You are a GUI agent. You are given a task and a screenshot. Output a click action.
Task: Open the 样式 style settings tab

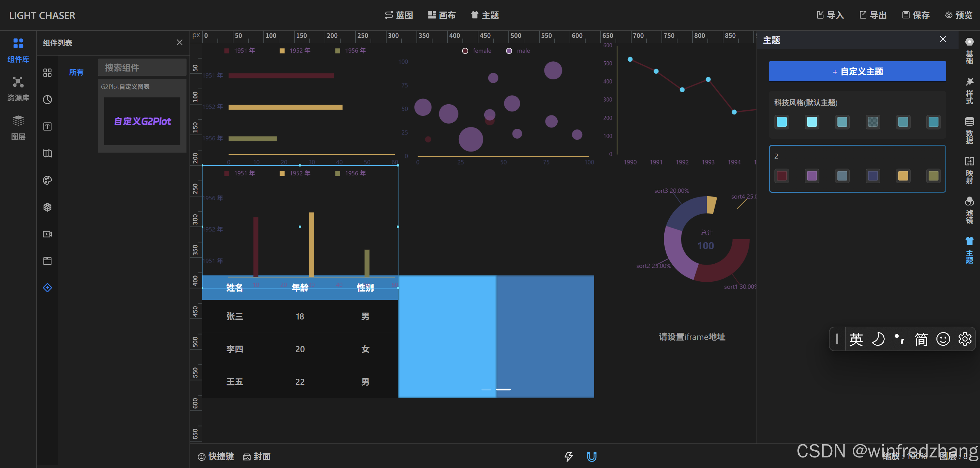pos(969,91)
